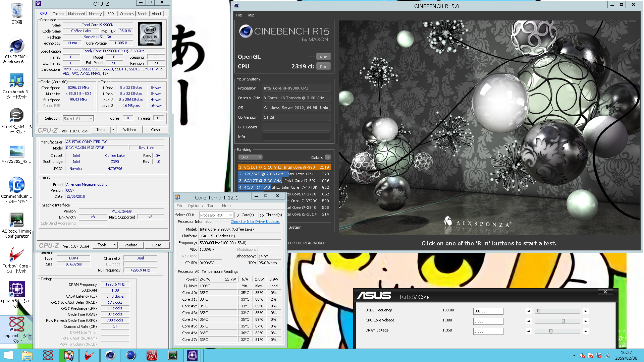Open Tools dropdown arrow in top CPU-Z window
The height and width of the screenshot is (362, 644).
[113, 130]
